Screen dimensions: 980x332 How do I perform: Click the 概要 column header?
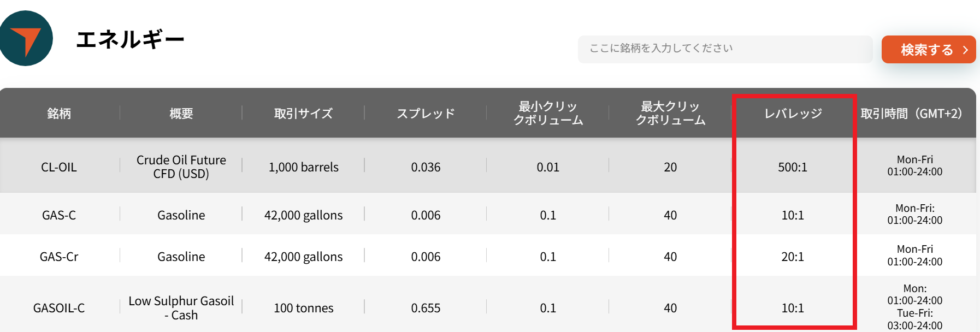coord(181,114)
